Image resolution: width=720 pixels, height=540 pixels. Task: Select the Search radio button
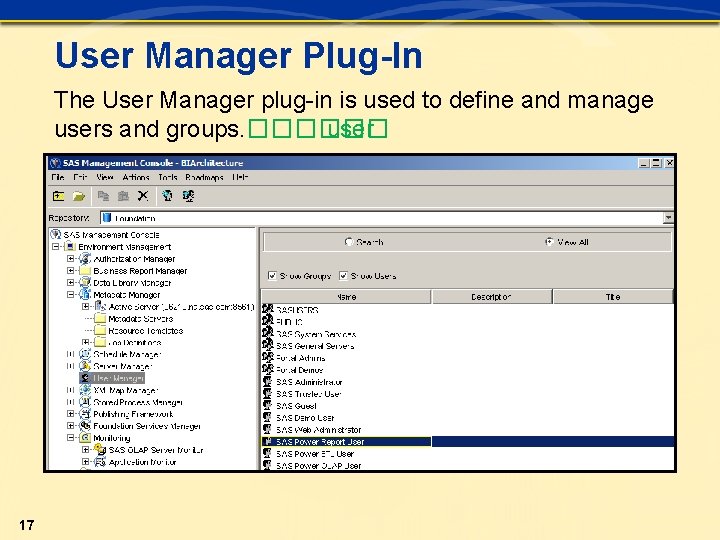pyautogui.click(x=349, y=242)
